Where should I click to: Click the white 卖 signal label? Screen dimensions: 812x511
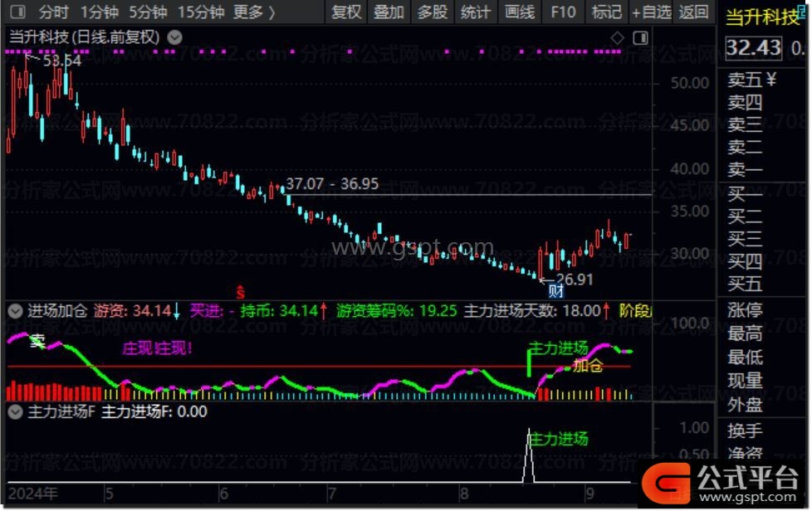[x=37, y=341]
